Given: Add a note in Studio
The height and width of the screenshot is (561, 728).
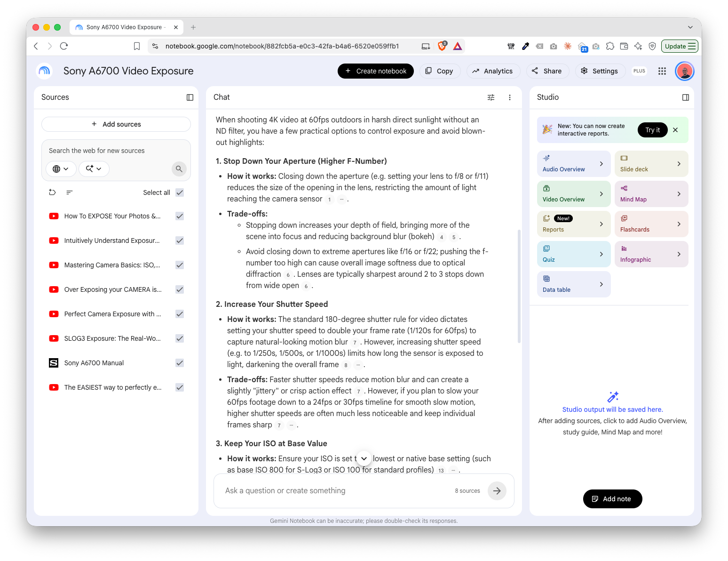Looking at the screenshot, I should 613,499.
